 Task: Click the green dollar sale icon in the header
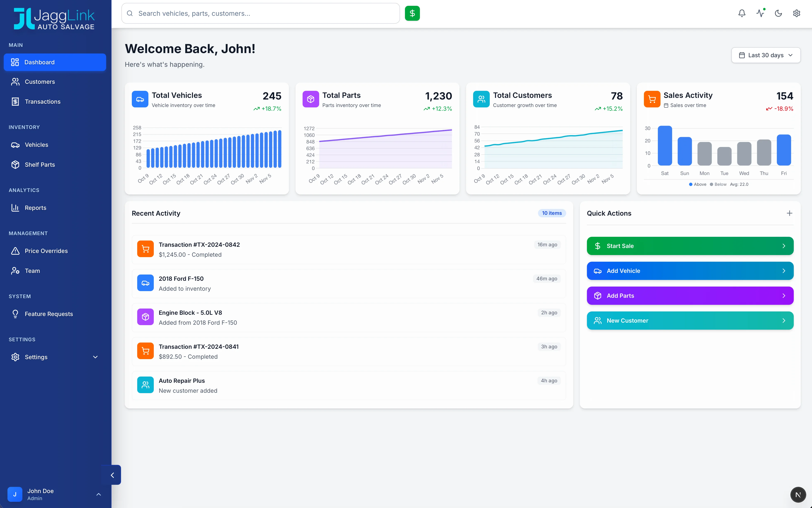pos(412,13)
